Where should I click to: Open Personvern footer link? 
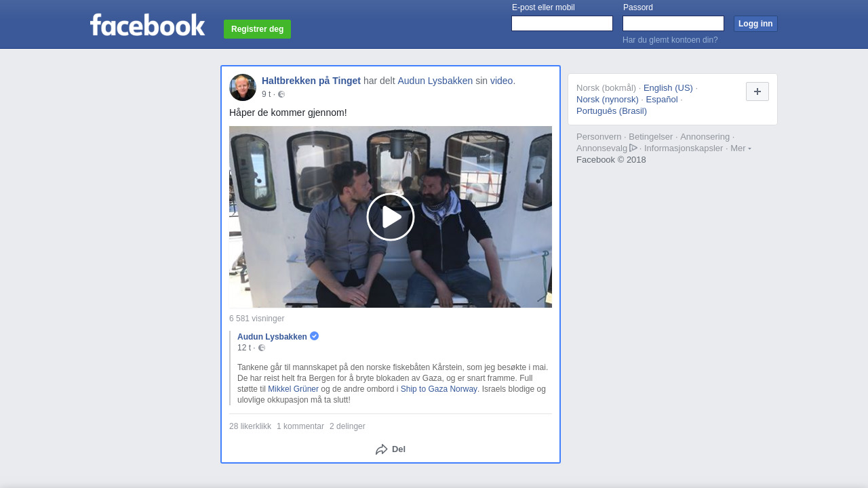pos(599,137)
